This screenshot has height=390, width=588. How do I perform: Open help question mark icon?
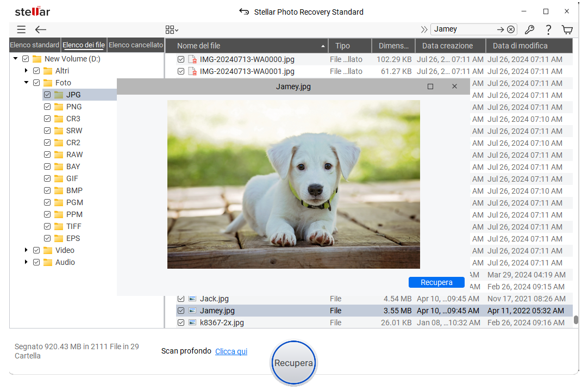point(548,30)
